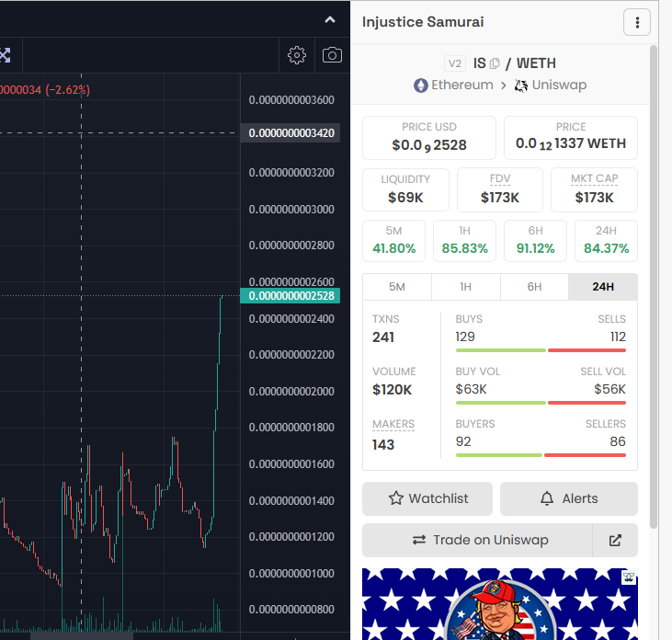Open Alerts for this pair
672x640 pixels.
569,498
